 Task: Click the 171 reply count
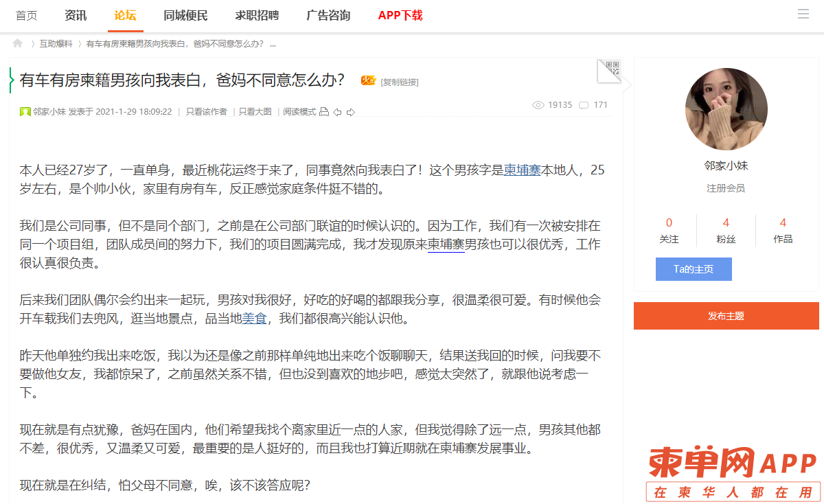click(x=600, y=105)
